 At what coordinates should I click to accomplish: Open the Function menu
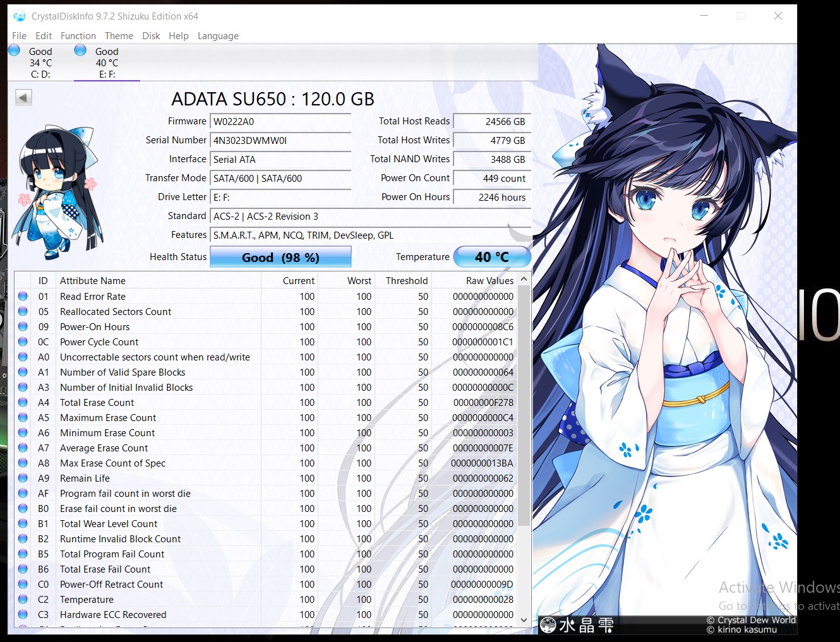pyautogui.click(x=78, y=36)
